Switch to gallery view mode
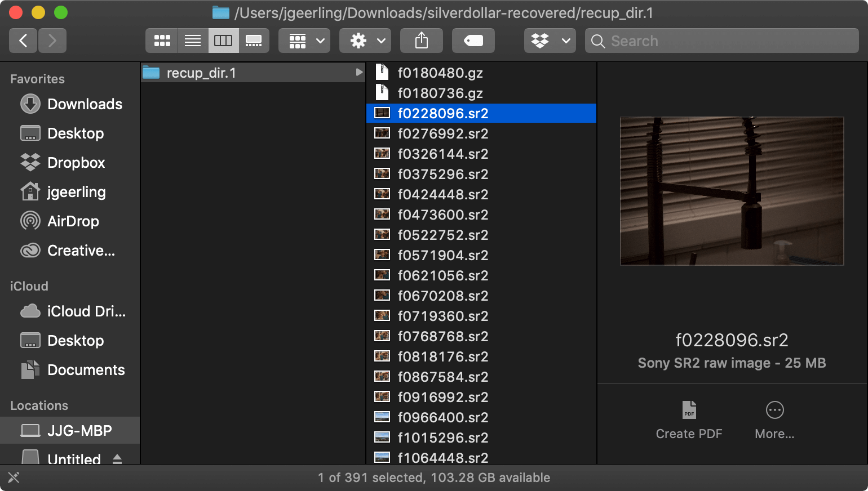 click(x=254, y=41)
